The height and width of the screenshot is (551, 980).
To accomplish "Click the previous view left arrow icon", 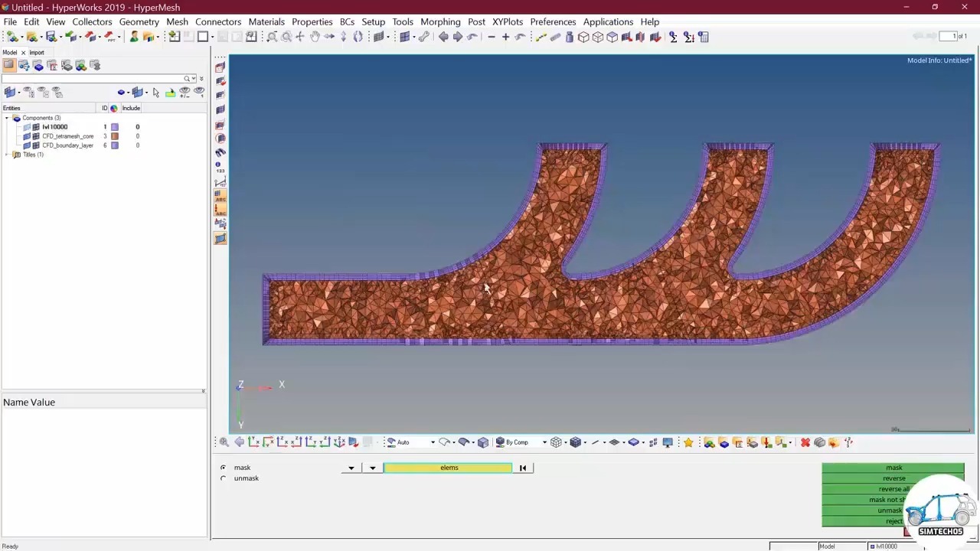I will pyautogui.click(x=443, y=37).
